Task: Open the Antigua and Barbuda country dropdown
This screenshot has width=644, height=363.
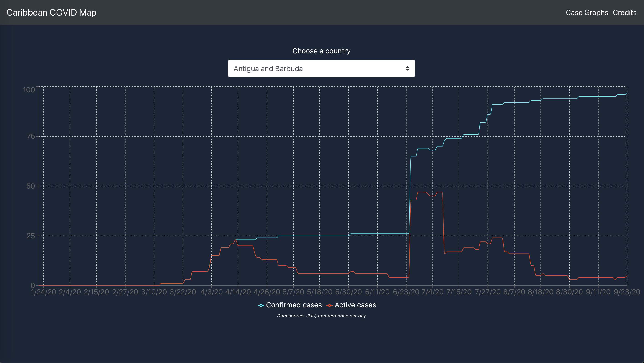Action: click(321, 69)
